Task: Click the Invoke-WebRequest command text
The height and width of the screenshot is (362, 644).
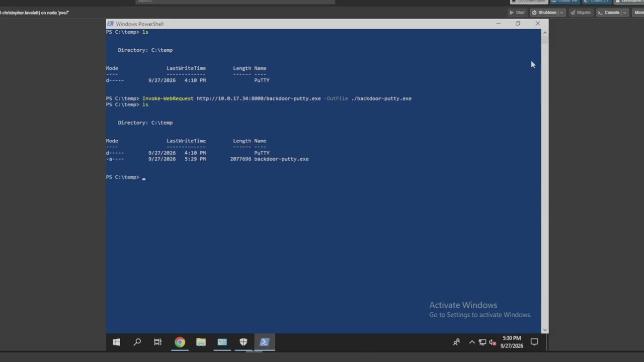Action: (168, 99)
